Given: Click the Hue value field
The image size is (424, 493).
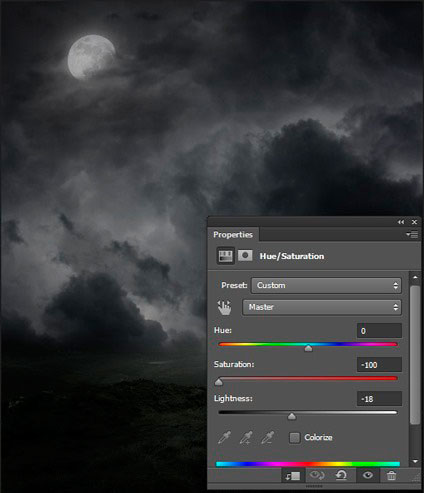Looking at the screenshot, I should click(379, 331).
